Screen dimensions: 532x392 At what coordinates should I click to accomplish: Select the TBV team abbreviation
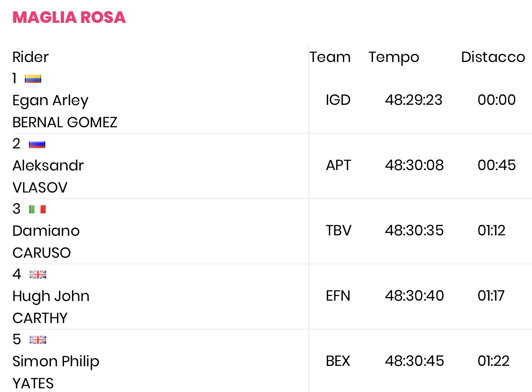[338, 230]
